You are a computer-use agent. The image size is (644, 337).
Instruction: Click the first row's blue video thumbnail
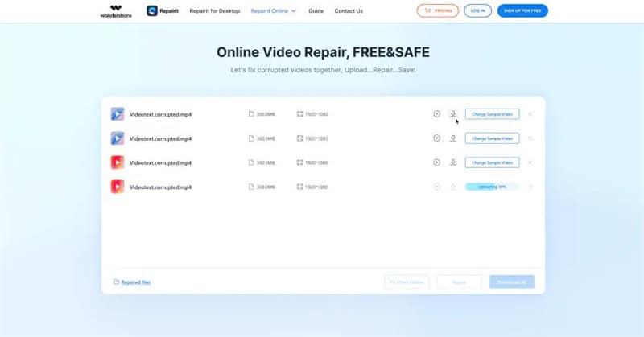118,114
